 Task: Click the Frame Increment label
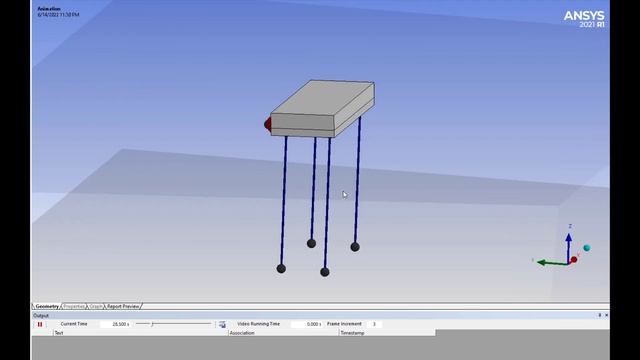[x=344, y=324]
